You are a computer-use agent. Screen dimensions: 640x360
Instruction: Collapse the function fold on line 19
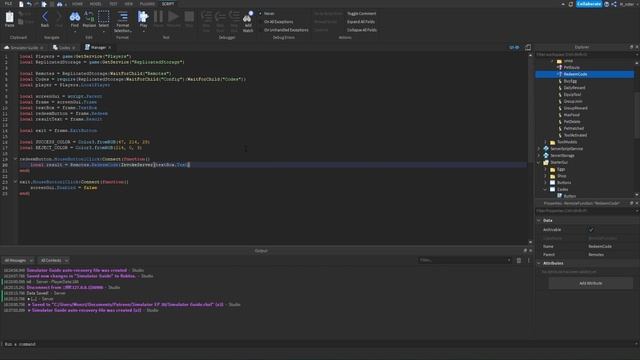click(16, 159)
